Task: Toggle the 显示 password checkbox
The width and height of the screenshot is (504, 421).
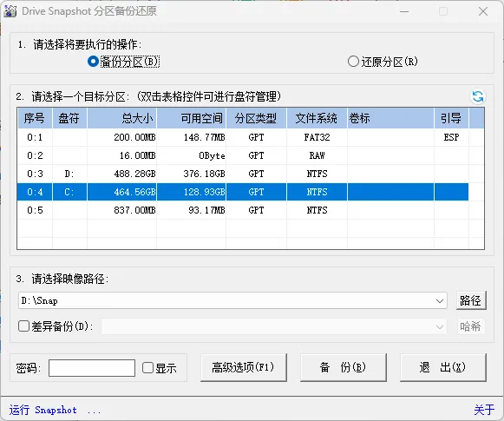Action: 147,367
